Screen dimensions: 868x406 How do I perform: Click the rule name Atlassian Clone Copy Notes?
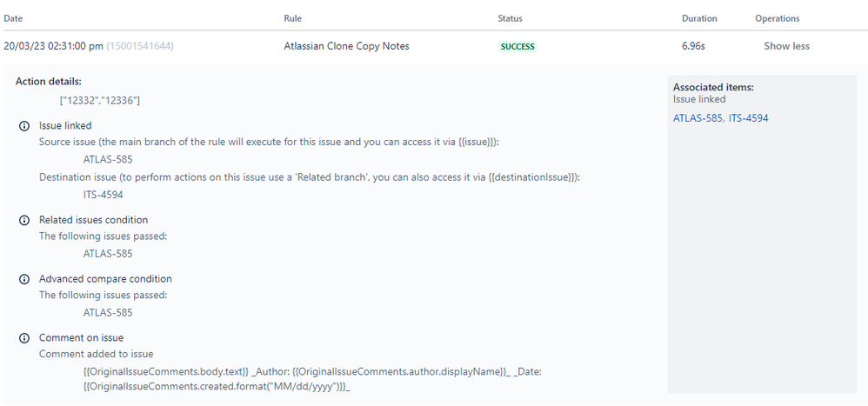[x=346, y=46]
